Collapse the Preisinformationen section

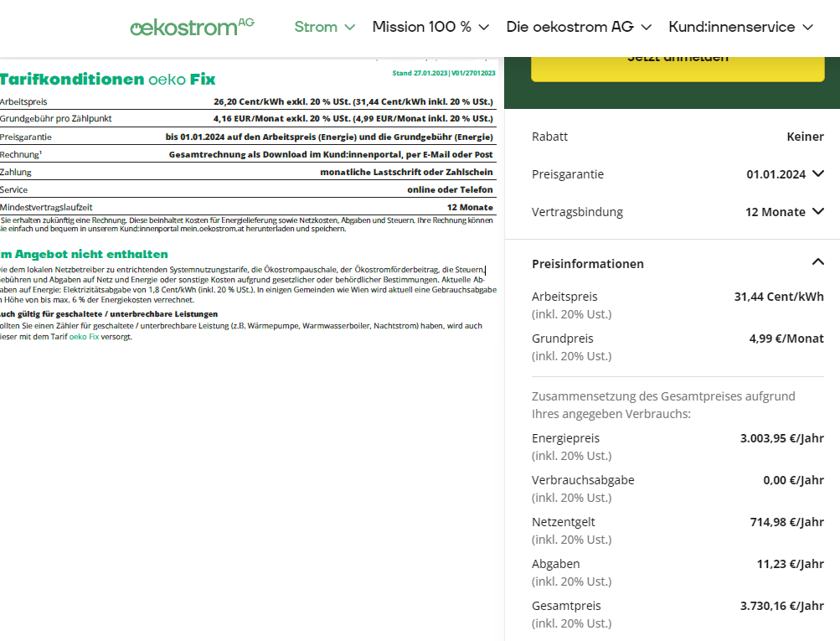(818, 262)
